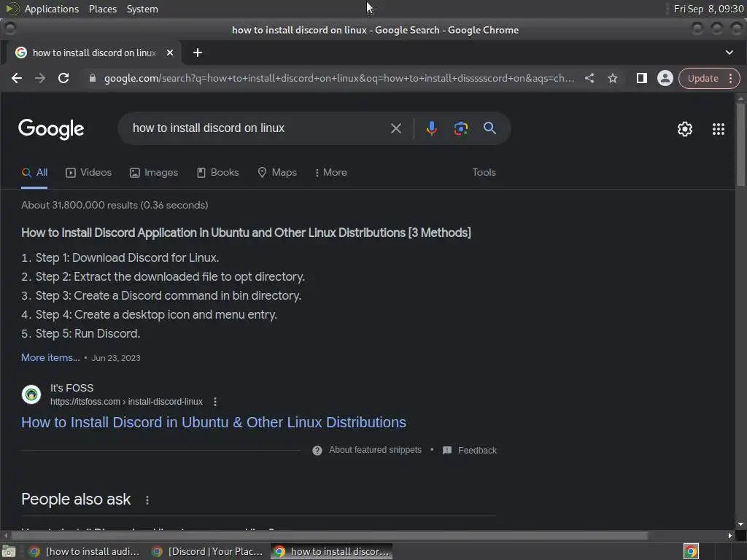Open System menu in top panel
Screen dimensions: 747x560
pos(142,9)
